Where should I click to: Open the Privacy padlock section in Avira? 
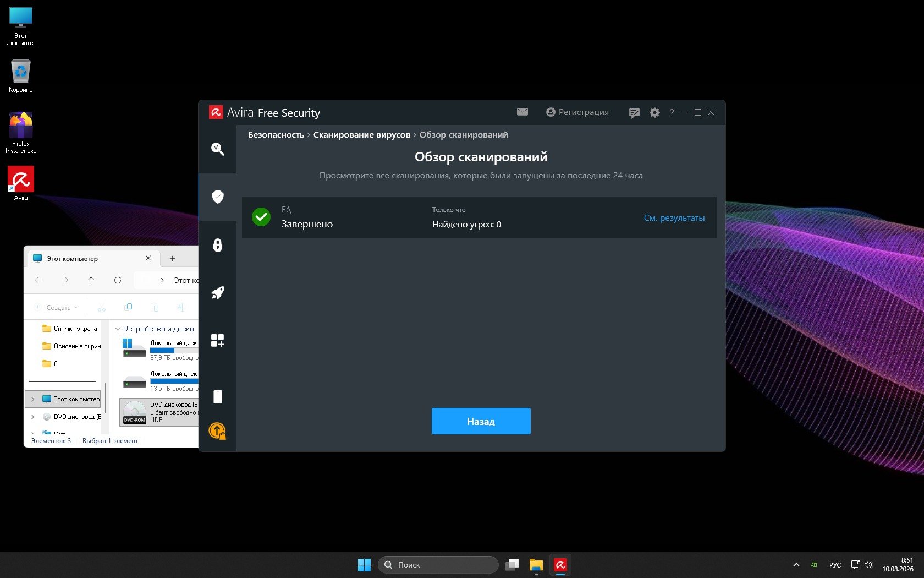[218, 245]
